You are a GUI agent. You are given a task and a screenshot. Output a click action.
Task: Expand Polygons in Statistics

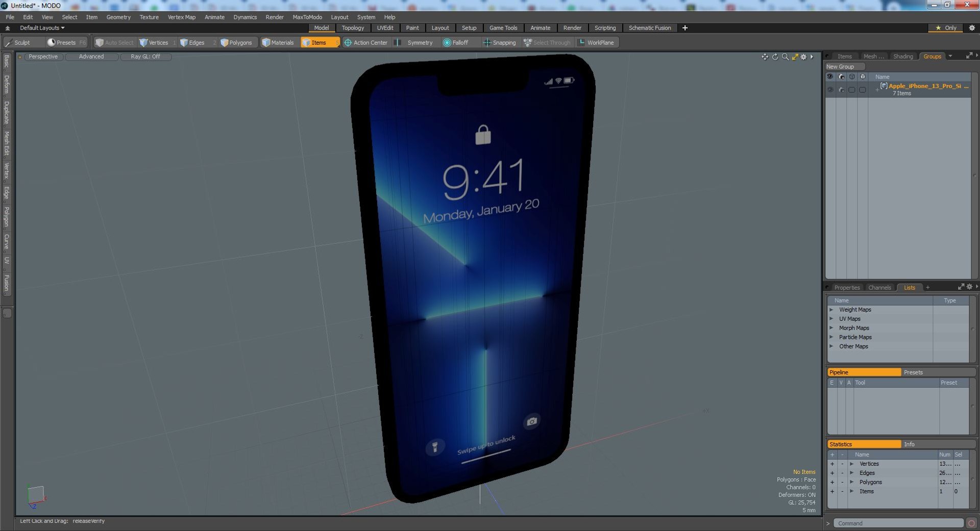[x=852, y=482]
